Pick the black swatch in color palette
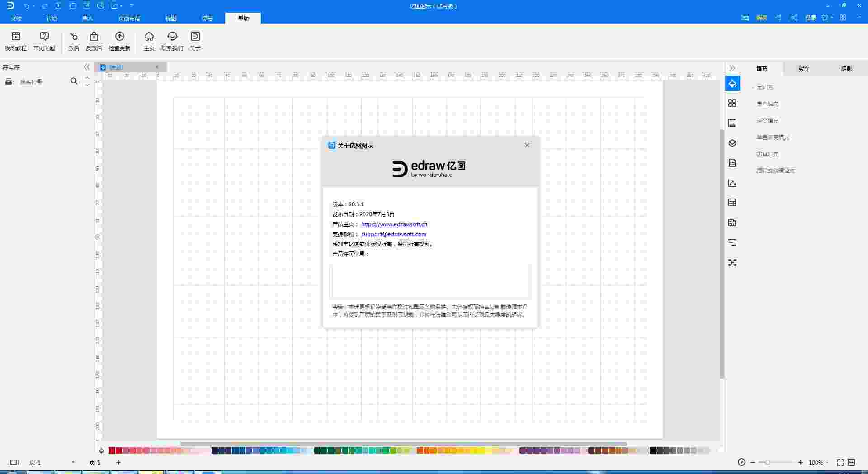 (x=653, y=450)
